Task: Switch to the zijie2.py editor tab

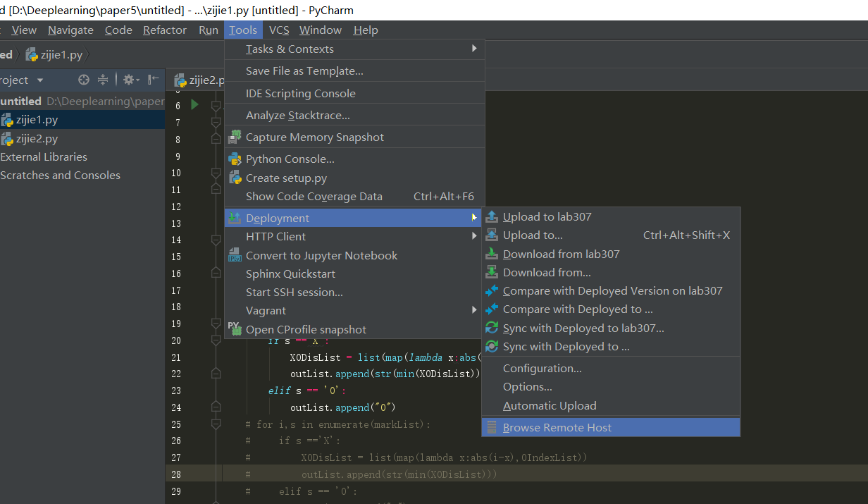Action: coord(199,80)
